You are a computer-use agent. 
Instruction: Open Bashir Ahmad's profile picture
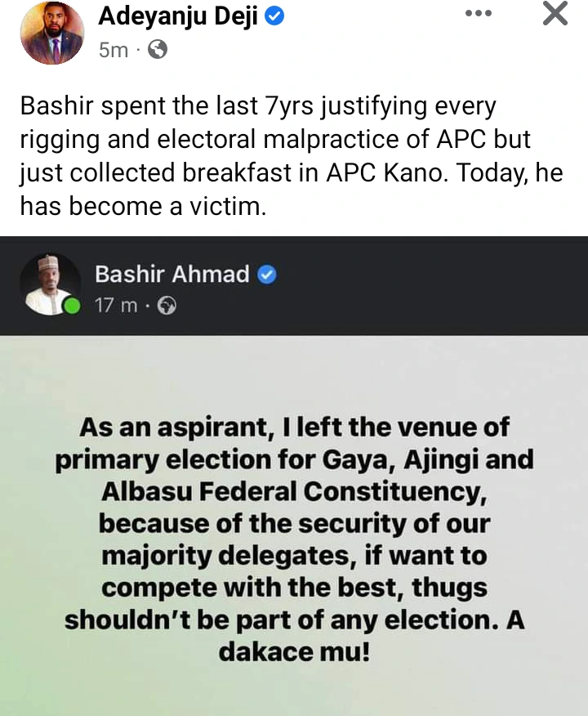pyautogui.click(x=50, y=284)
